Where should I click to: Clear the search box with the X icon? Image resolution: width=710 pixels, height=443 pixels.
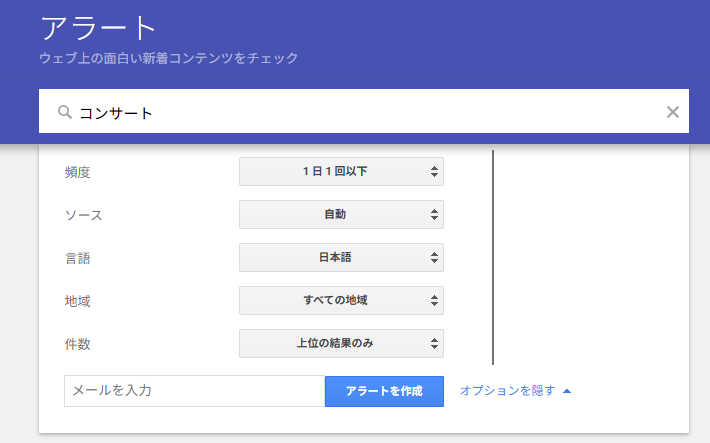673,112
